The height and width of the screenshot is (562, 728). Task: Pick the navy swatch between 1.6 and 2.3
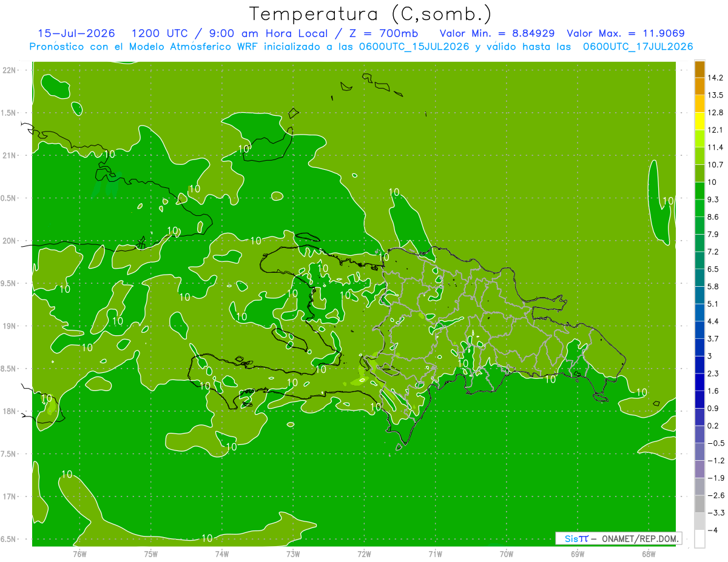tap(699, 382)
